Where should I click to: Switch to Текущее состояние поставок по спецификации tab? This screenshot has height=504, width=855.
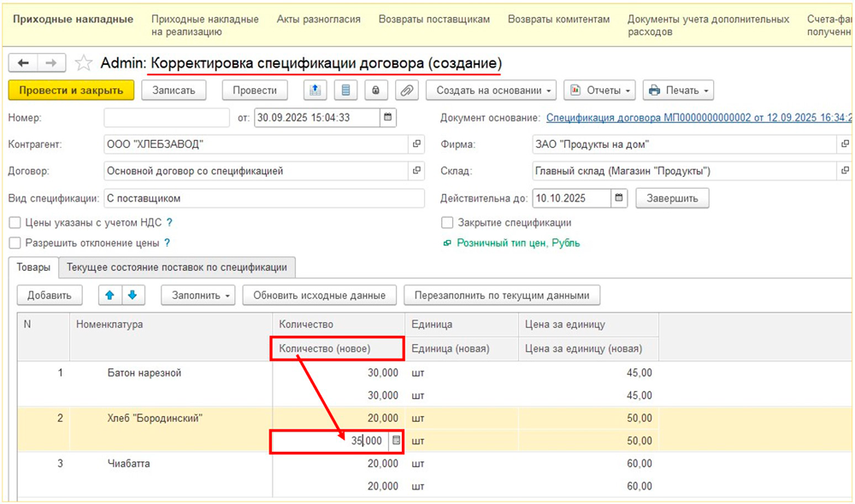pos(177,267)
